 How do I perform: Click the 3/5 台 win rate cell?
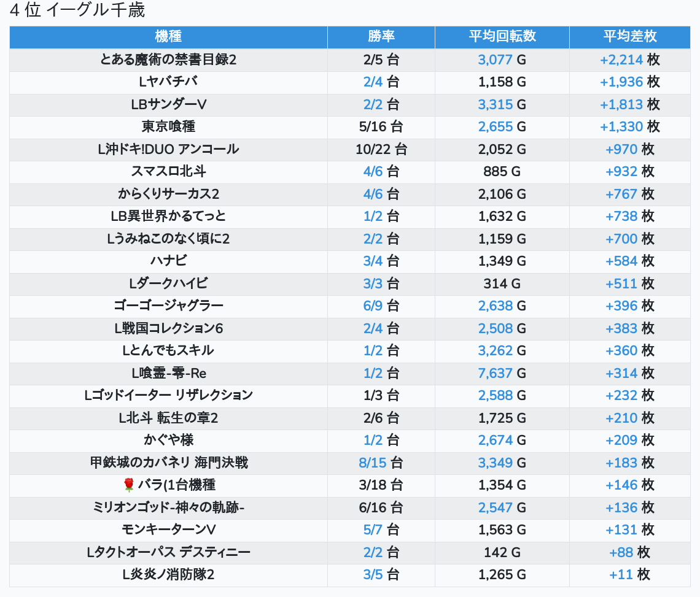[381, 575]
